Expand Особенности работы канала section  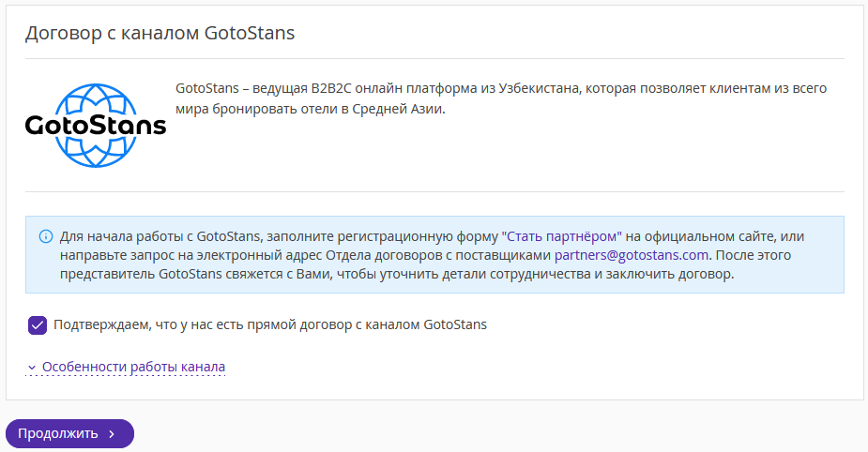pos(133,367)
